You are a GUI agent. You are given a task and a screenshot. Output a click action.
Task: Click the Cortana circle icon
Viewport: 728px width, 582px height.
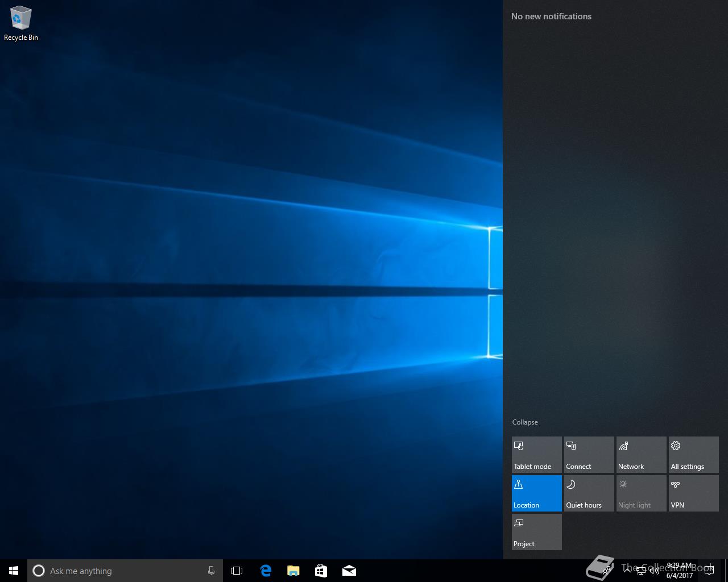[x=39, y=571]
